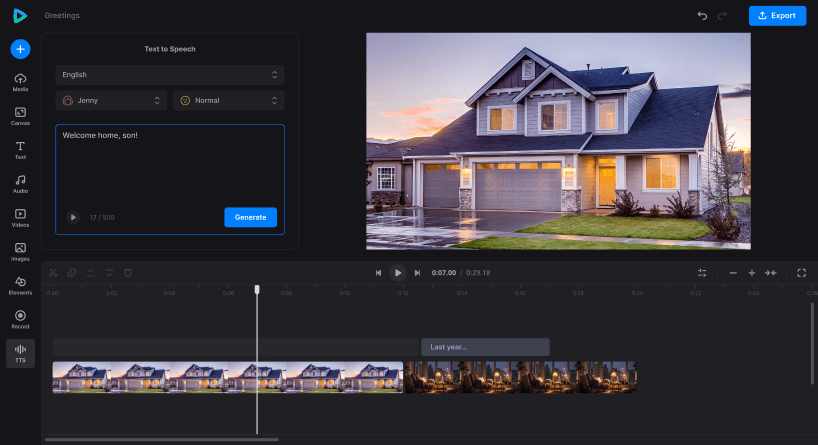Screen dimensions: 818x445
Task: Select the Text tool in sidebar
Action: click(x=20, y=150)
